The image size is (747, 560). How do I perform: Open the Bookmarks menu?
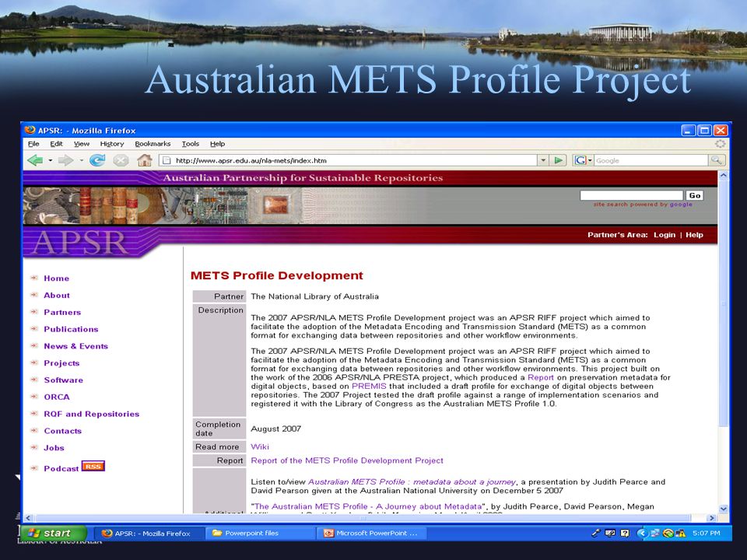tap(153, 144)
